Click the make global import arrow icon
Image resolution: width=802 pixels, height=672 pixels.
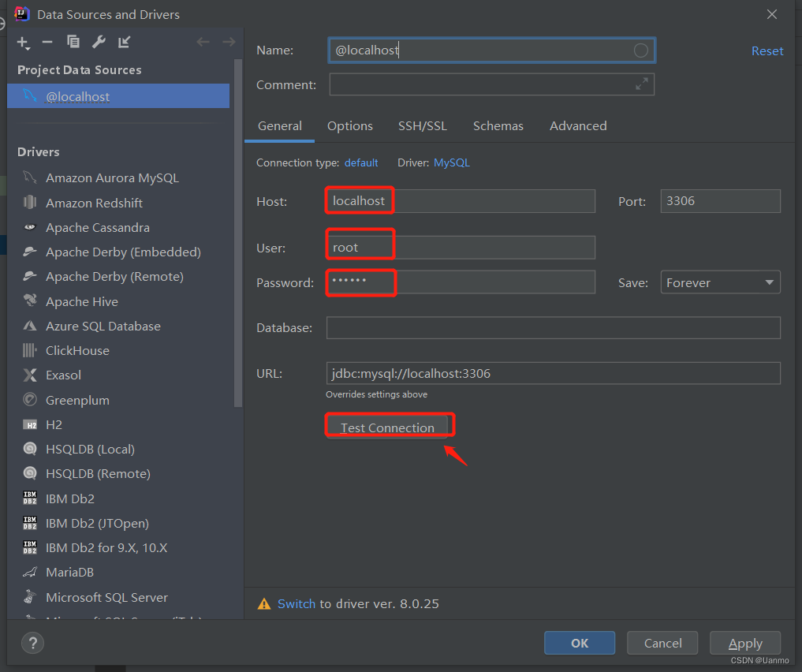click(x=125, y=42)
